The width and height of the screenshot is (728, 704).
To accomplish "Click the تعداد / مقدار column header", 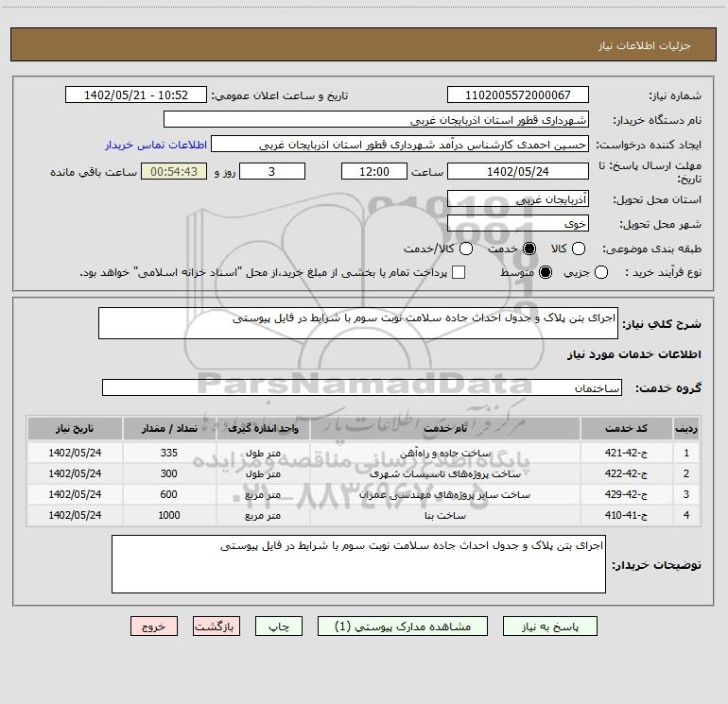I will (x=169, y=428).
